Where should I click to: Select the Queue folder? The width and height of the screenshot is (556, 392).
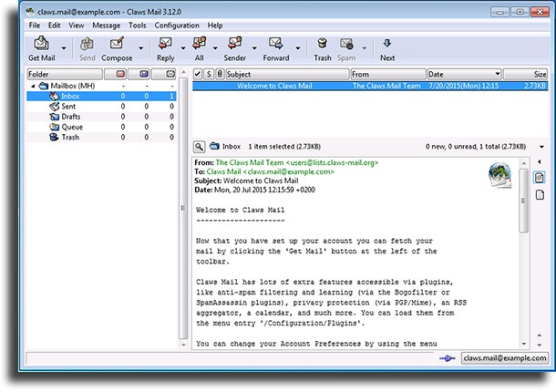click(101, 127)
